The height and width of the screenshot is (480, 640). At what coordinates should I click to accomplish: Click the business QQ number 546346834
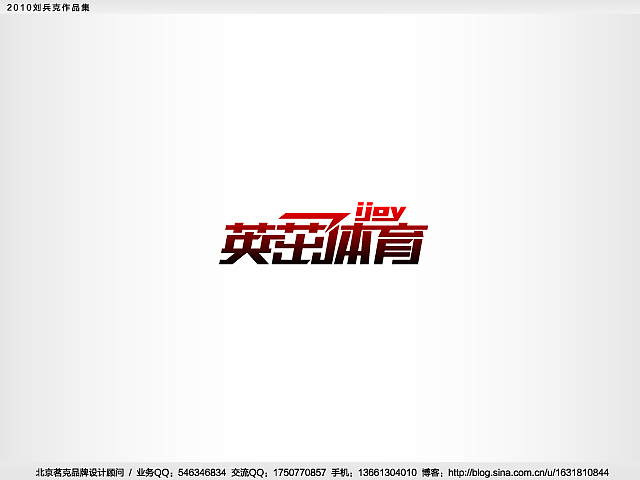202,473
